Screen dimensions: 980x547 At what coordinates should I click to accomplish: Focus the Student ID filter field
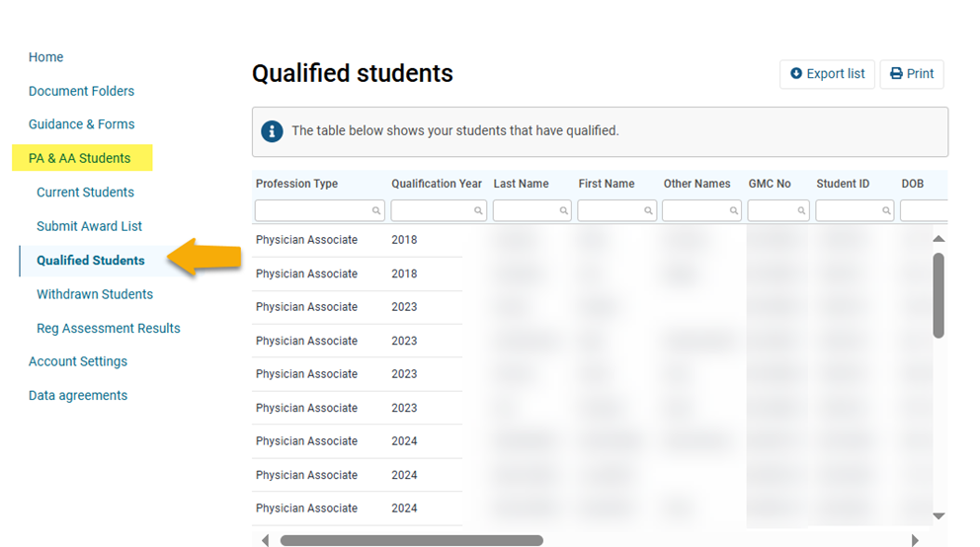[x=855, y=211]
